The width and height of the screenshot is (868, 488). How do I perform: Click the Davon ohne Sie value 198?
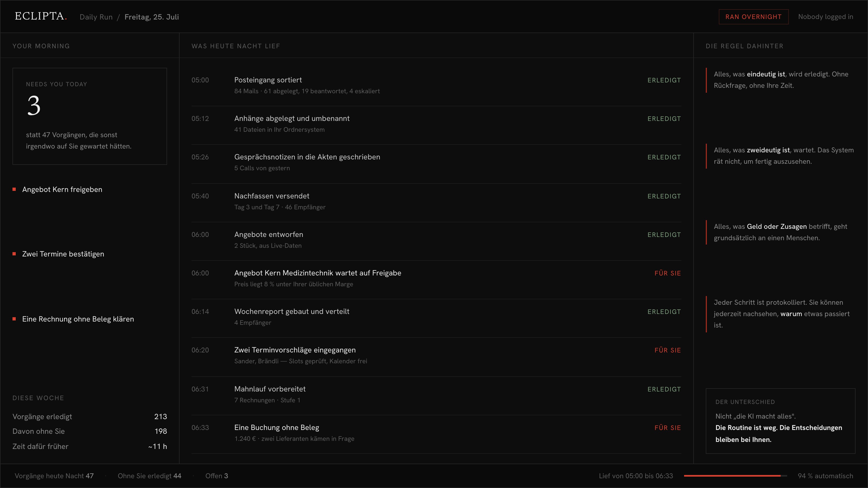(160, 431)
